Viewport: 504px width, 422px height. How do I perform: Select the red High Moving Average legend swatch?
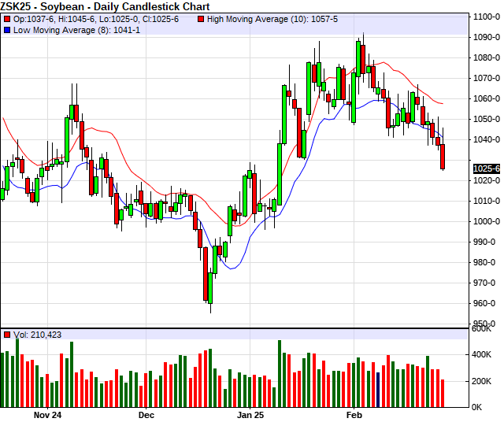coord(201,18)
